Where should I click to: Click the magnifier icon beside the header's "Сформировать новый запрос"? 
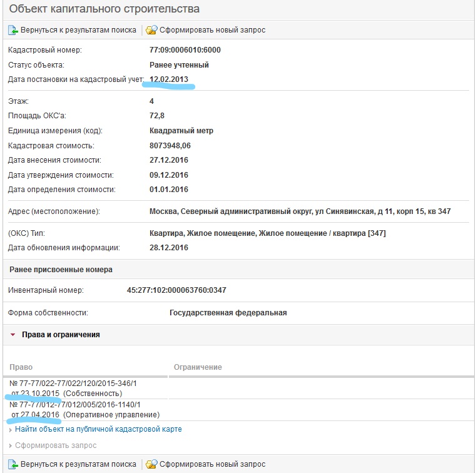click(151, 30)
